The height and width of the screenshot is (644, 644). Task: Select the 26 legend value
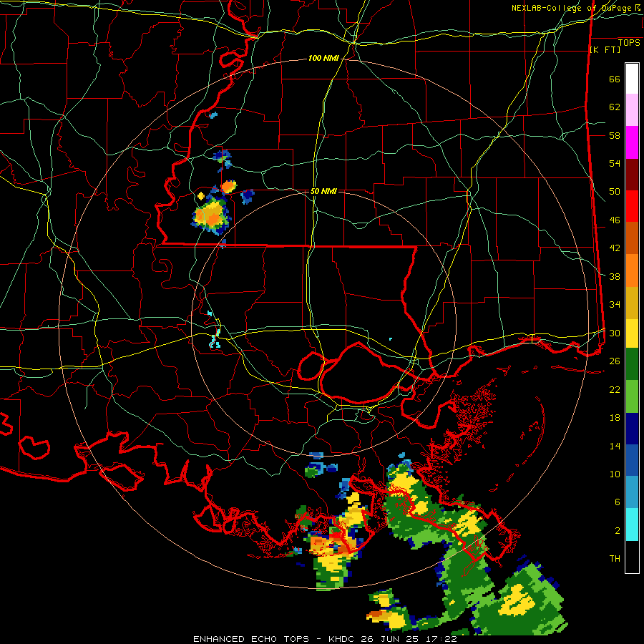pos(615,361)
